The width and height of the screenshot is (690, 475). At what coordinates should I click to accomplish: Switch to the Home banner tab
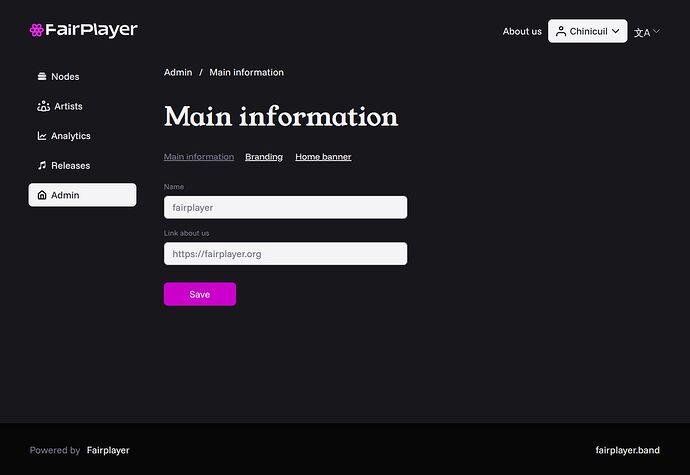323,157
